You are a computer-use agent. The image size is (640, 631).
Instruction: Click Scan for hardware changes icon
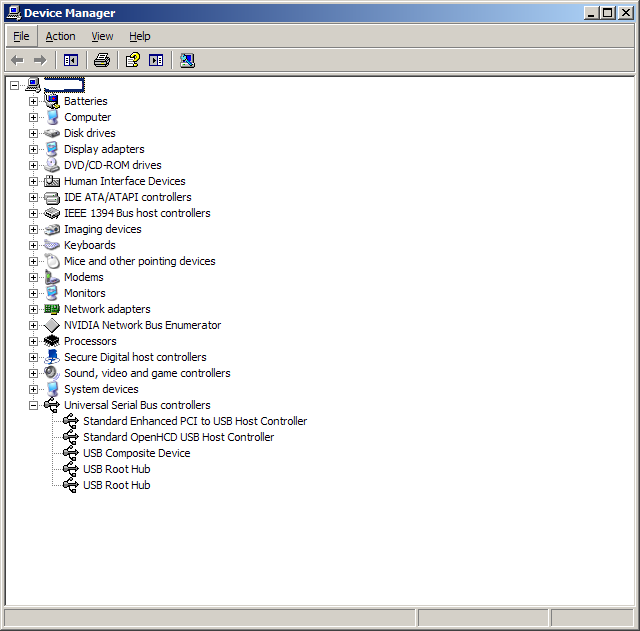pos(187,60)
